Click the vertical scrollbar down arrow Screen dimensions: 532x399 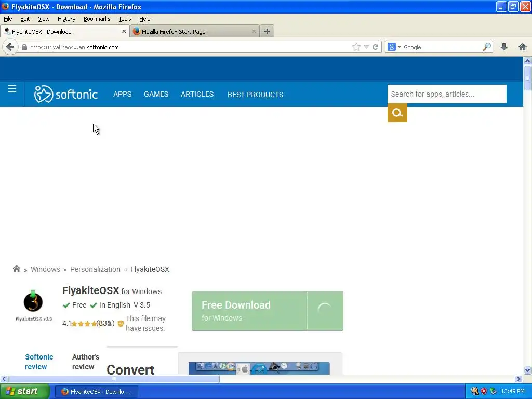click(x=527, y=370)
